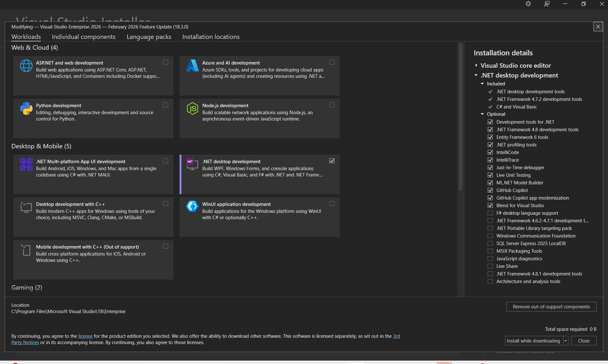The height and width of the screenshot is (364, 608).
Task: Click the .NET Multi-platform App UI icon
Action: 26,165
